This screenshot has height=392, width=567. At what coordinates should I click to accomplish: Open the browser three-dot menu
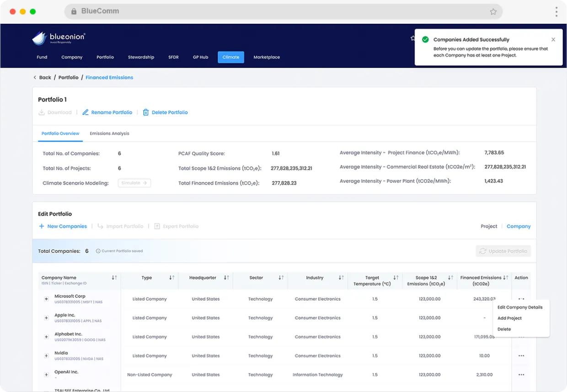click(556, 11)
